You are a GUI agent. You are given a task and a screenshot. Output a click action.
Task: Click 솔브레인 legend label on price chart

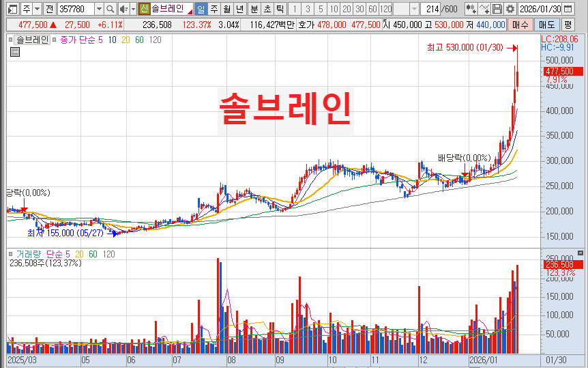[x=32, y=40]
